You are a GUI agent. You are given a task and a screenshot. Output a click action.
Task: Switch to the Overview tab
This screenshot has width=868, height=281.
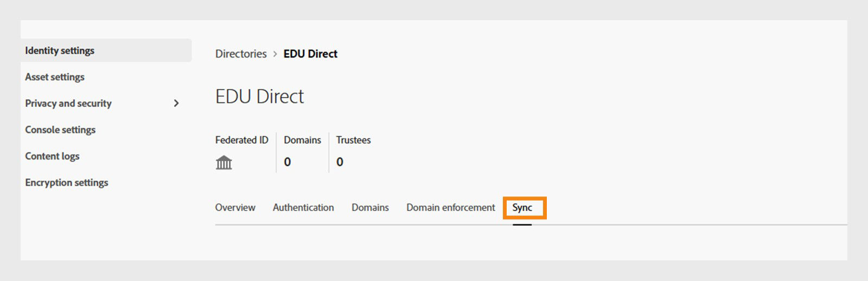(x=235, y=208)
